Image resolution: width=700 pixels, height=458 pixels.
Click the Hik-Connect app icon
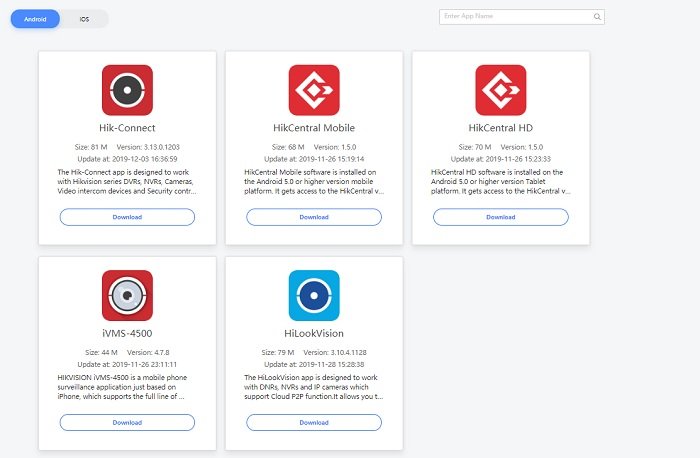click(x=127, y=90)
